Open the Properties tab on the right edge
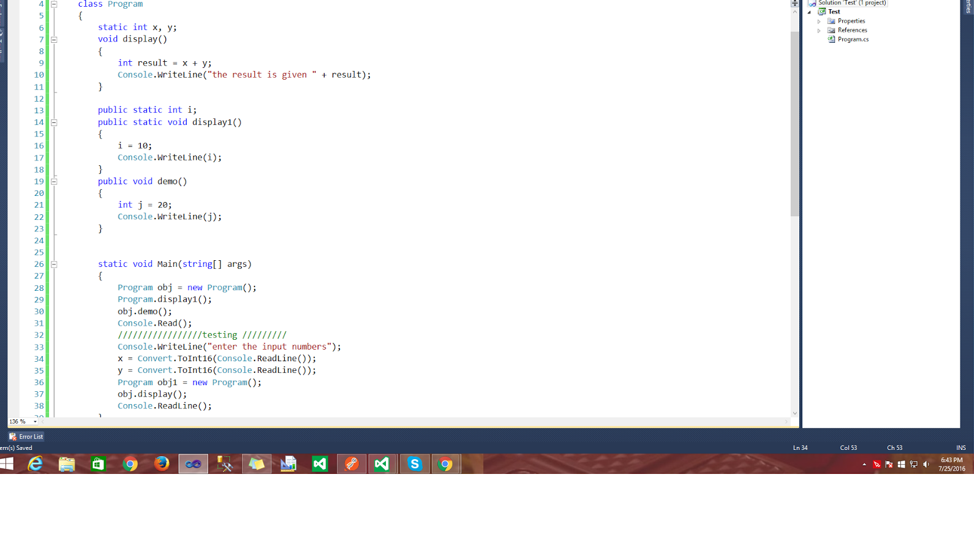 pyautogui.click(x=968, y=7)
